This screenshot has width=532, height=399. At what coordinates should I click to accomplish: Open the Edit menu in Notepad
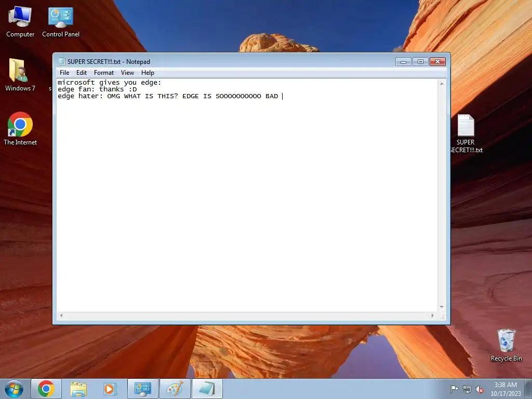(x=82, y=73)
